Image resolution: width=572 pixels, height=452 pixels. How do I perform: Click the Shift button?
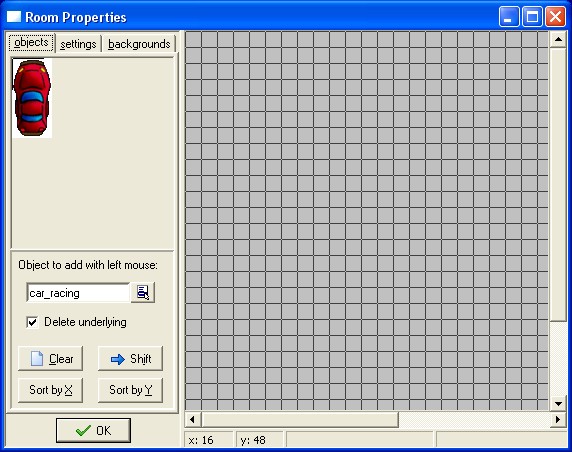click(130, 359)
